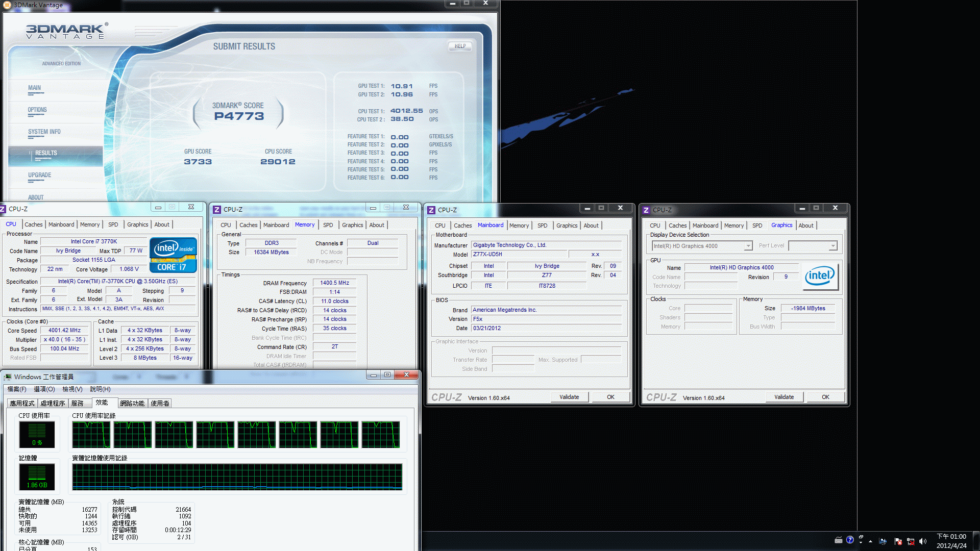980x551 pixels.
Task: Click OK in the CPU-Z Mainboard window
Action: [610, 397]
